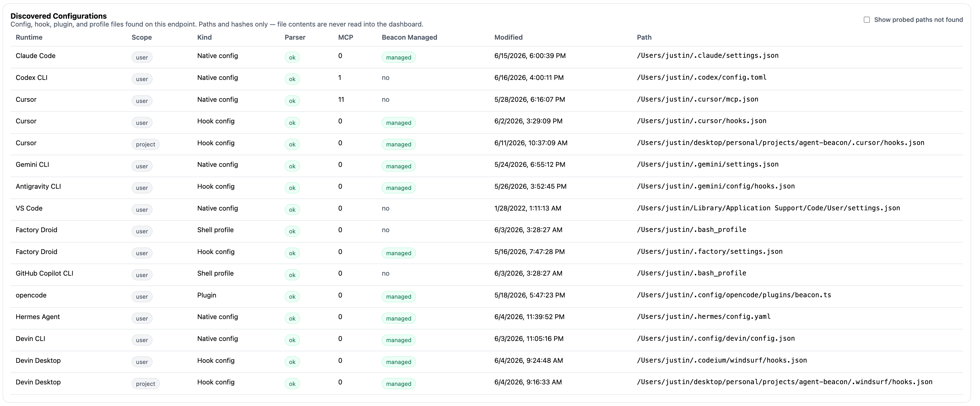Click the path /Users/justin/.cursor/mcp.json
The height and width of the screenshot is (406, 980).
[x=697, y=99]
